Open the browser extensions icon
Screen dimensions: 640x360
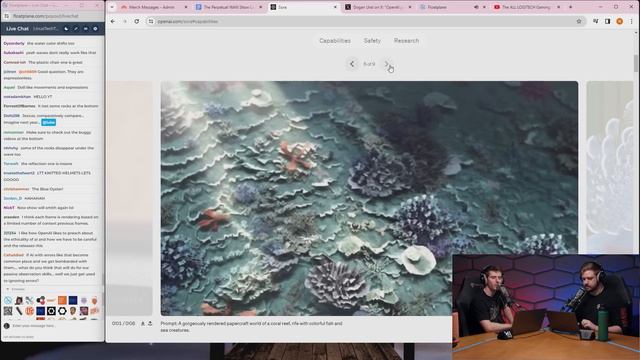click(596, 21)
